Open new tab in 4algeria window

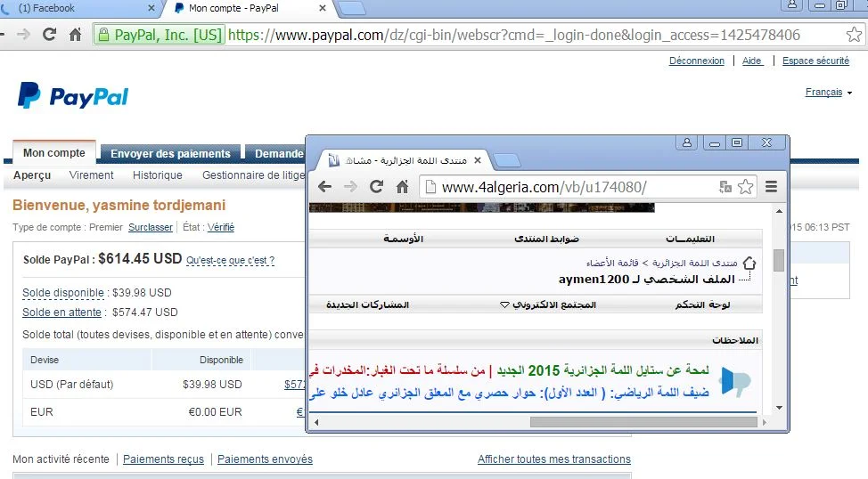point(506,160)
